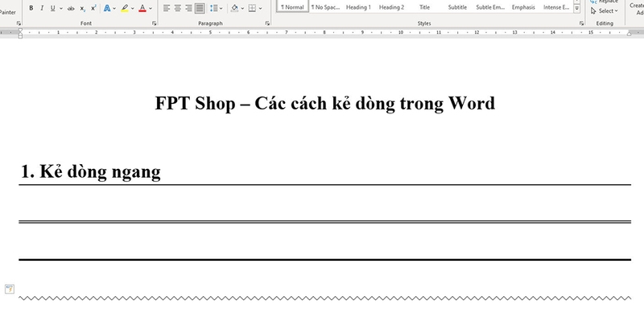
Task: Open Clipboard pane launcher
Action: [x=19, y=23]
